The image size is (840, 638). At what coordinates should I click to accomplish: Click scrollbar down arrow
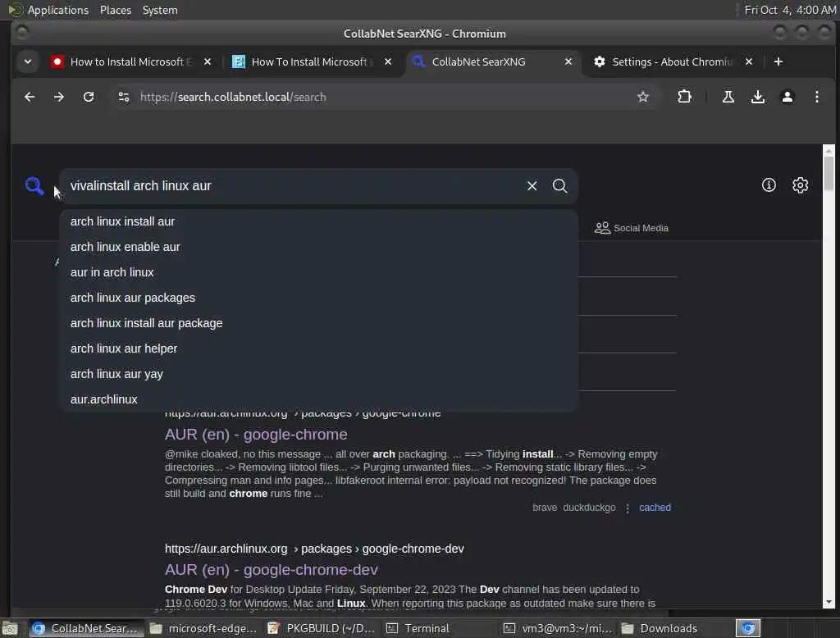[829, 602]
